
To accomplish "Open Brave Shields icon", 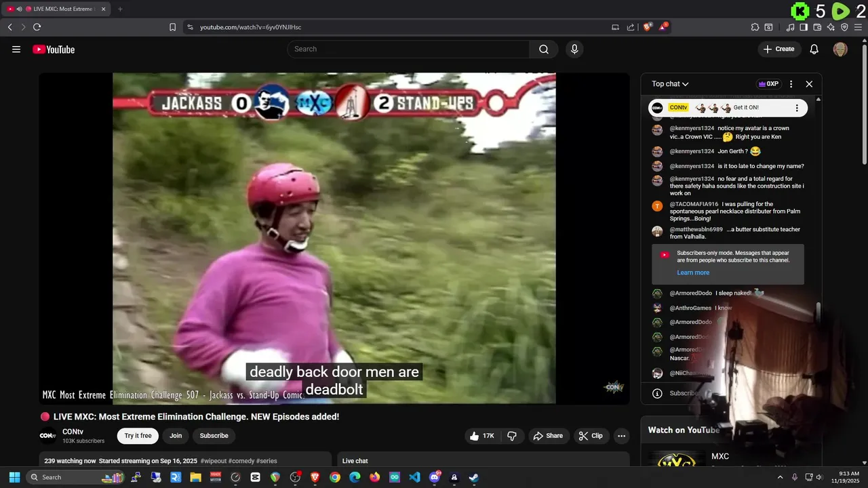I will coord(648,27).
